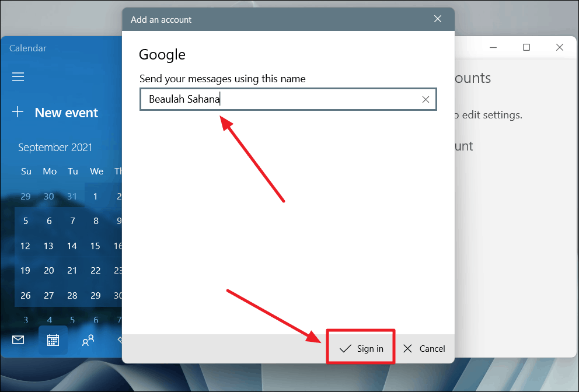Select September 1 in mini calendar
579x392 pixels.
point(95,196)
